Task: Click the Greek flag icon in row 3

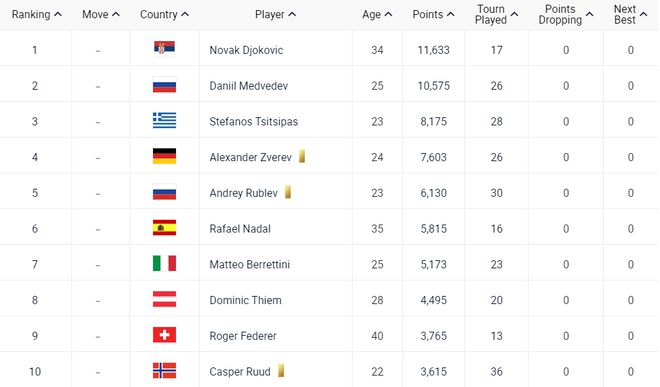Action: tap(164, 120)
